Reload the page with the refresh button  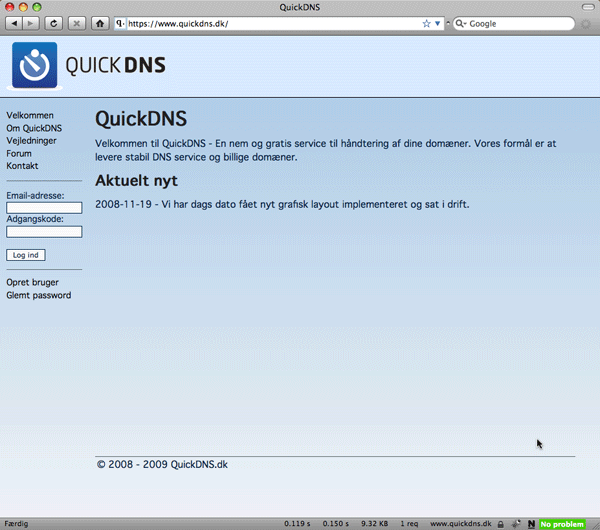54,24
